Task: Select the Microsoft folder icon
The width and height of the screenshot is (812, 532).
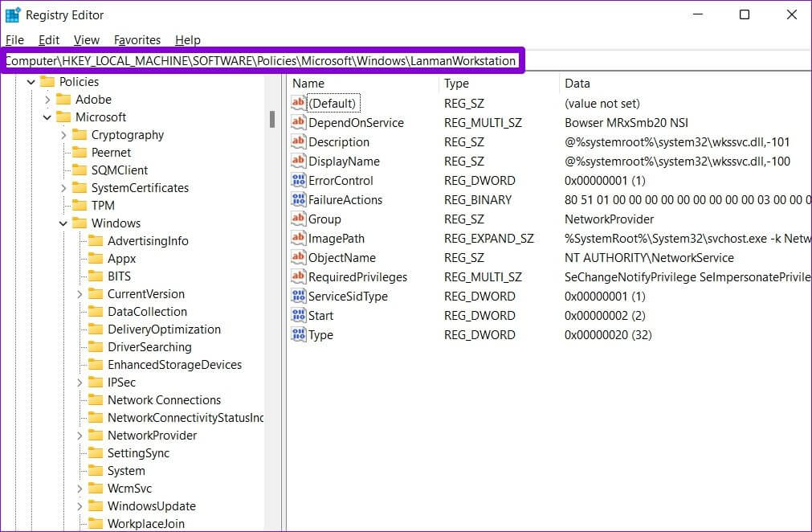Action: click(63, 117)
